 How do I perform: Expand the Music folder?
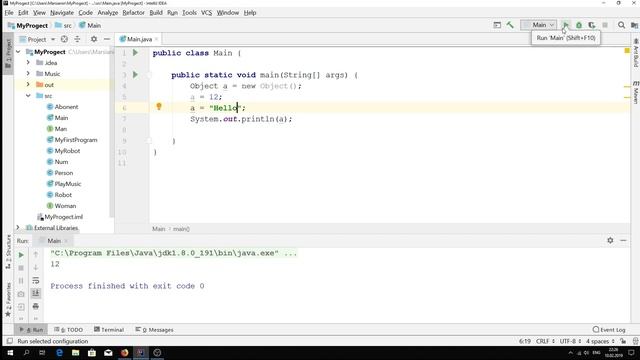28,73
